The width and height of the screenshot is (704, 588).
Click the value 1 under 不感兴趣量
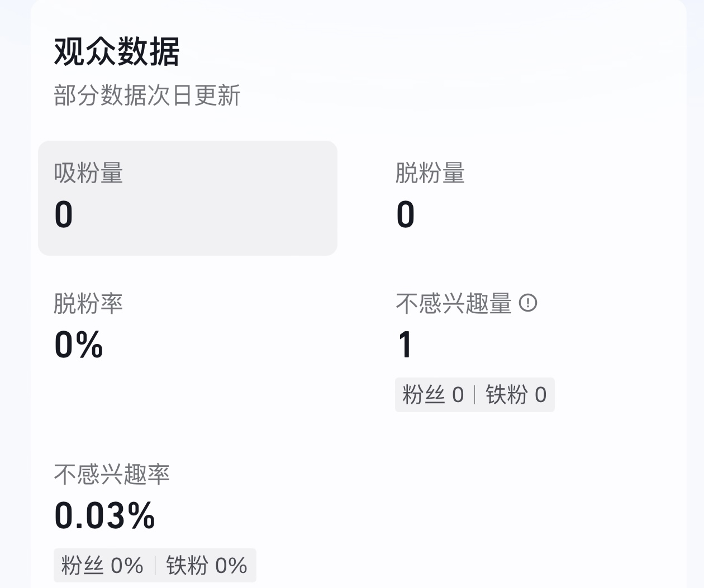click(405, 345)
